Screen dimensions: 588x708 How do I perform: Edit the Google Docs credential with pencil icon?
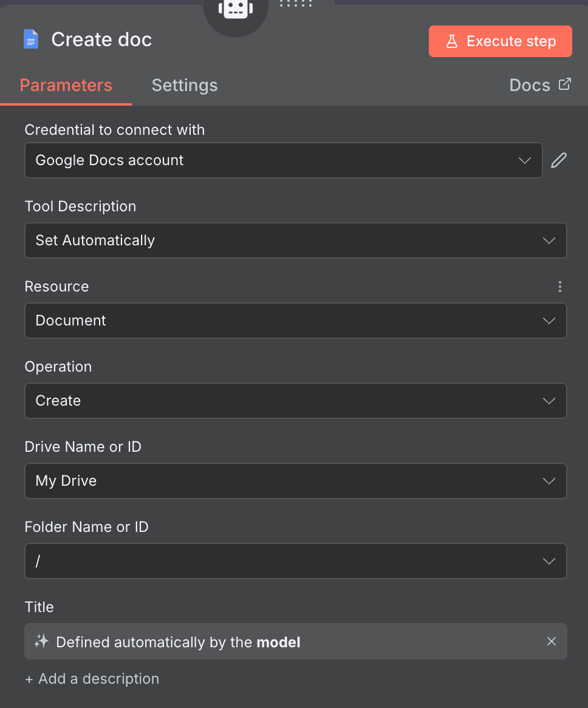[559, 160]
